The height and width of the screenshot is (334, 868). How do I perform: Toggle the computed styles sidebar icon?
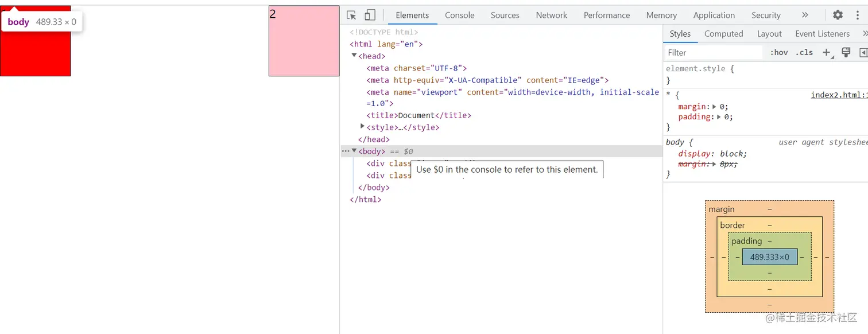(863, 52)
